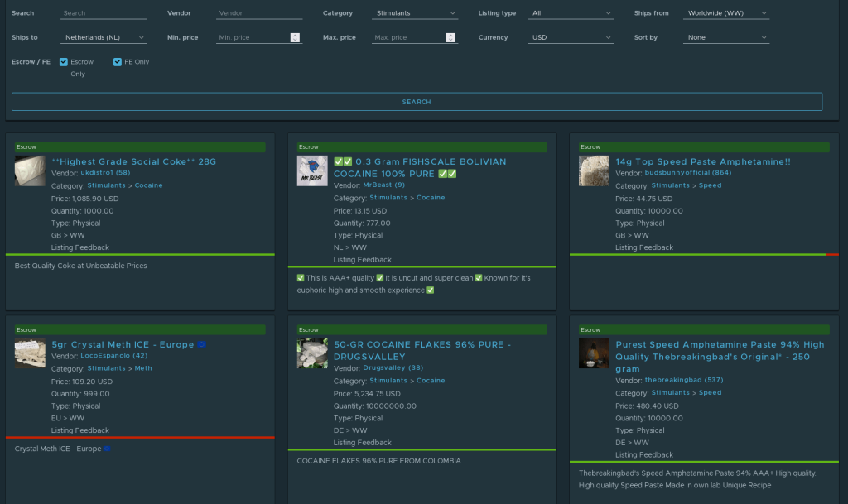The width and height of the screenshot is (848, 504).
Task: Click Listing Feedback in MrBeast listing
Action: (363, 260)
